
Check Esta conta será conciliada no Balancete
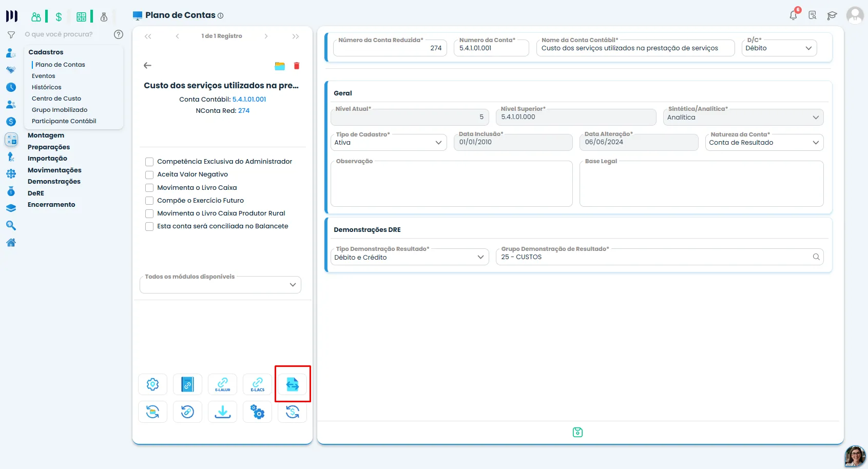149,226
